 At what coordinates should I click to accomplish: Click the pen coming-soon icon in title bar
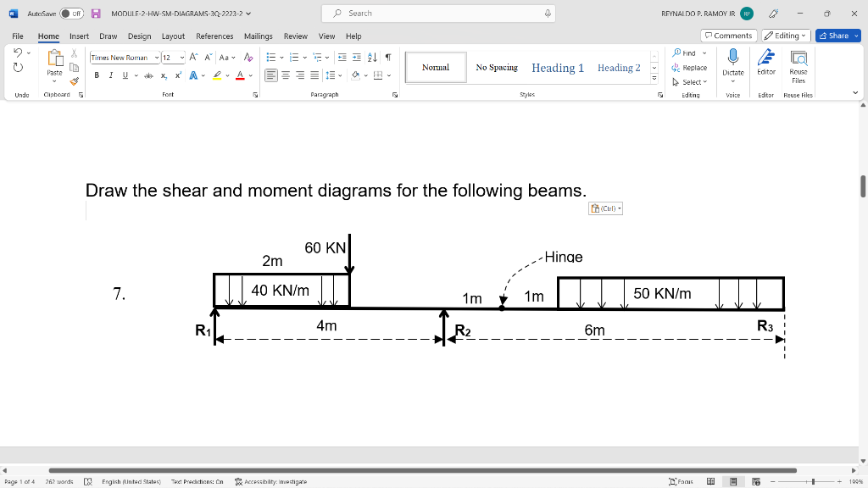[774, 14]
